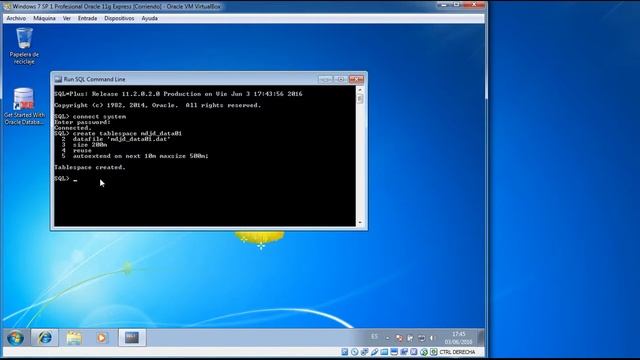640x360 pixels.
Task: Click the VirtualBox network adapter indicator
Action: click(x=364, y=352)
